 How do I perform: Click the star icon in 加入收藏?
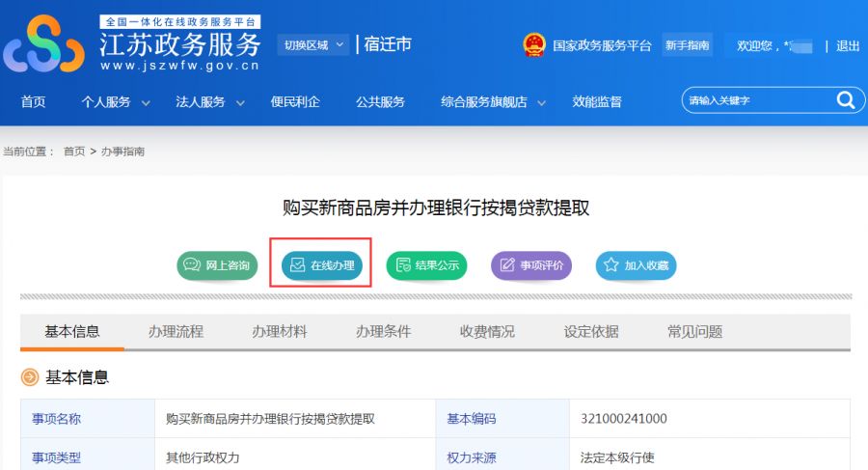click(611, 264)
